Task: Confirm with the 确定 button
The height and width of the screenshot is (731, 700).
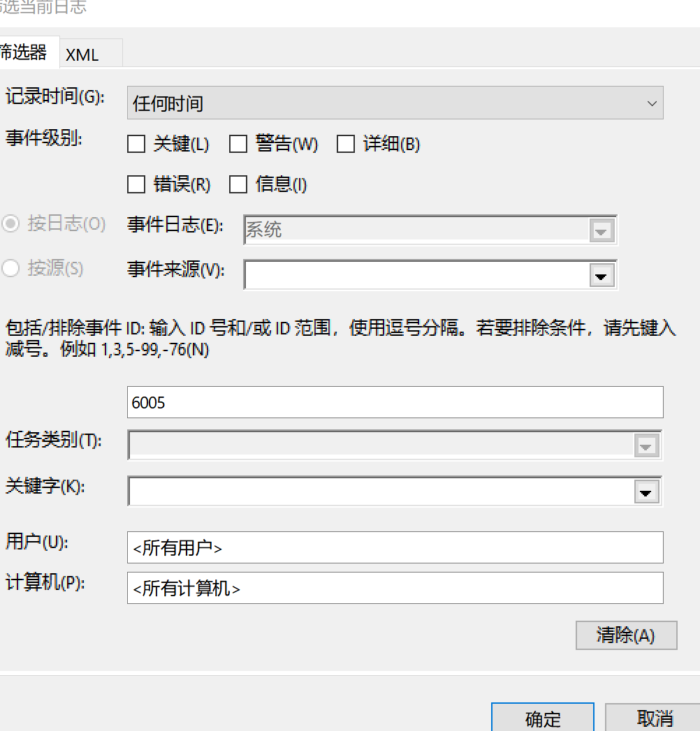Action: point(543,718)
